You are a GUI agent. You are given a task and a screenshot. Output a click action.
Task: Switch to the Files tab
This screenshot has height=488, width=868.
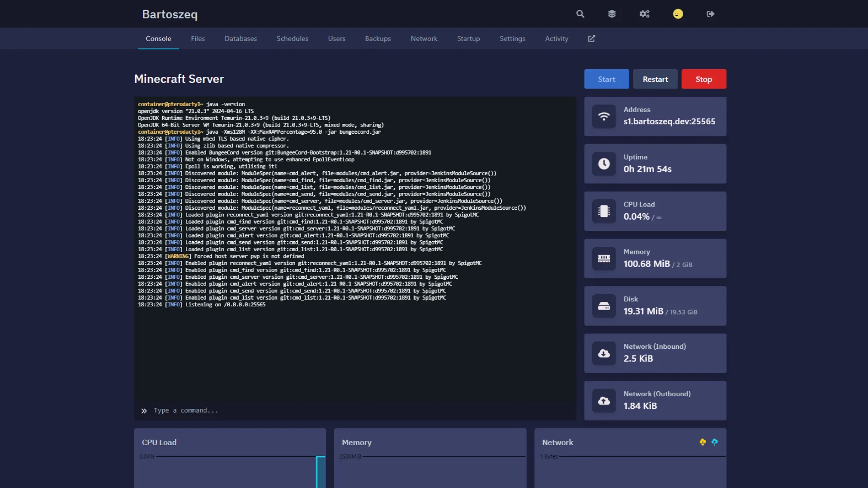198,39
